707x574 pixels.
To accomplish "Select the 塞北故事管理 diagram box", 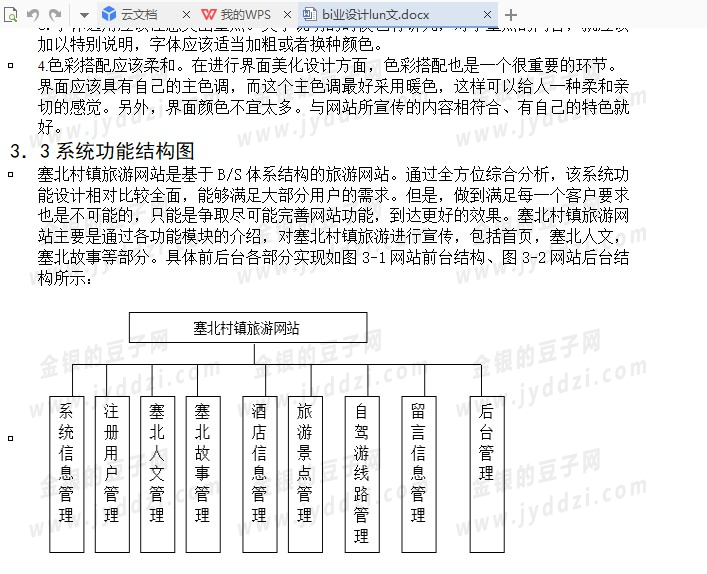I will tap(203, 474).
